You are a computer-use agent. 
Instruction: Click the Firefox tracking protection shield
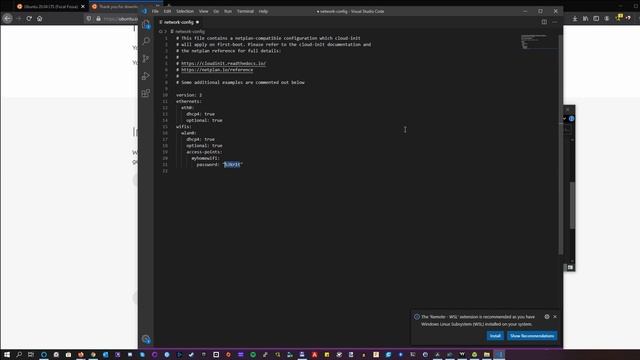click(89, 18)
